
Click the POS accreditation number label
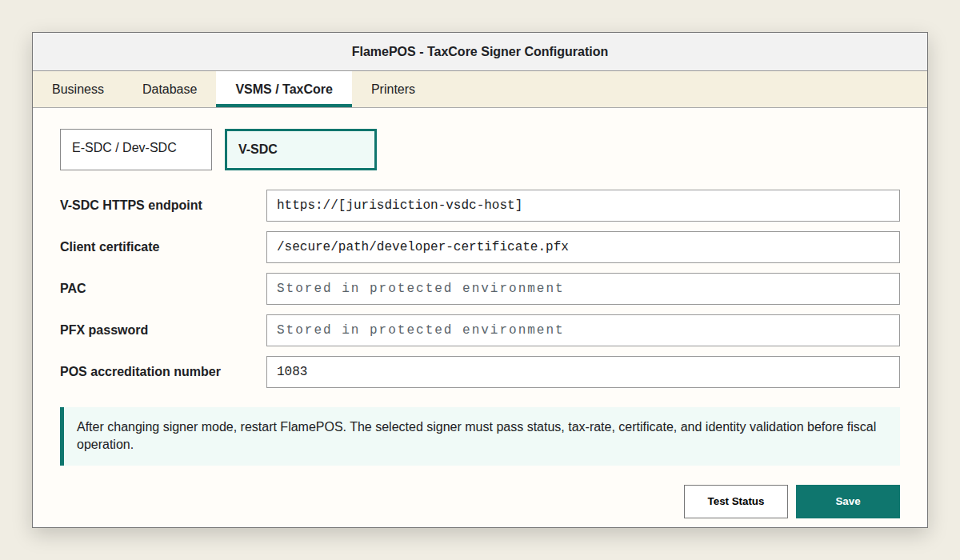pos(140,372)
